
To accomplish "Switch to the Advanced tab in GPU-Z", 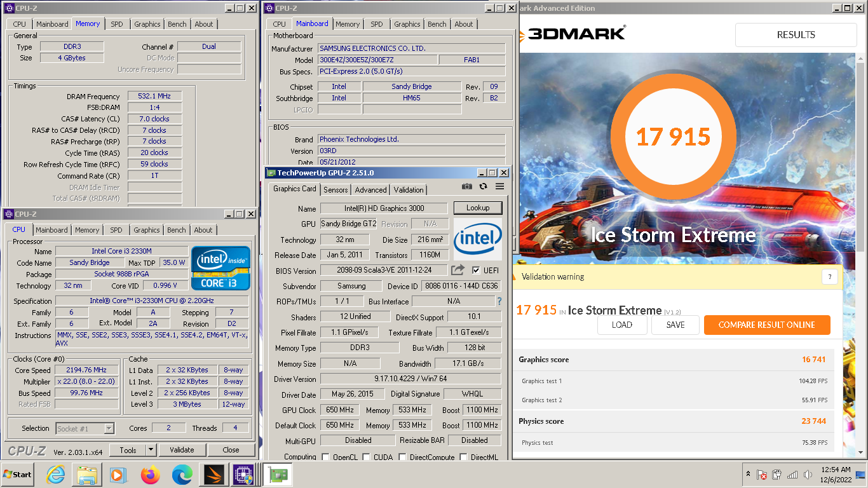I will [x=370, y=190].
